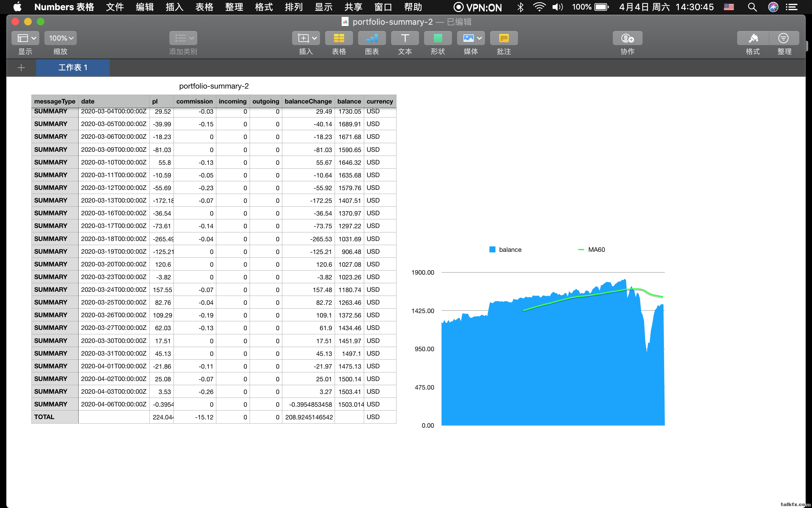The width and height of the screenshot is (812, 508).
Task: Open the Organize (整理) inspector
Action: click(x=784, y=38)
